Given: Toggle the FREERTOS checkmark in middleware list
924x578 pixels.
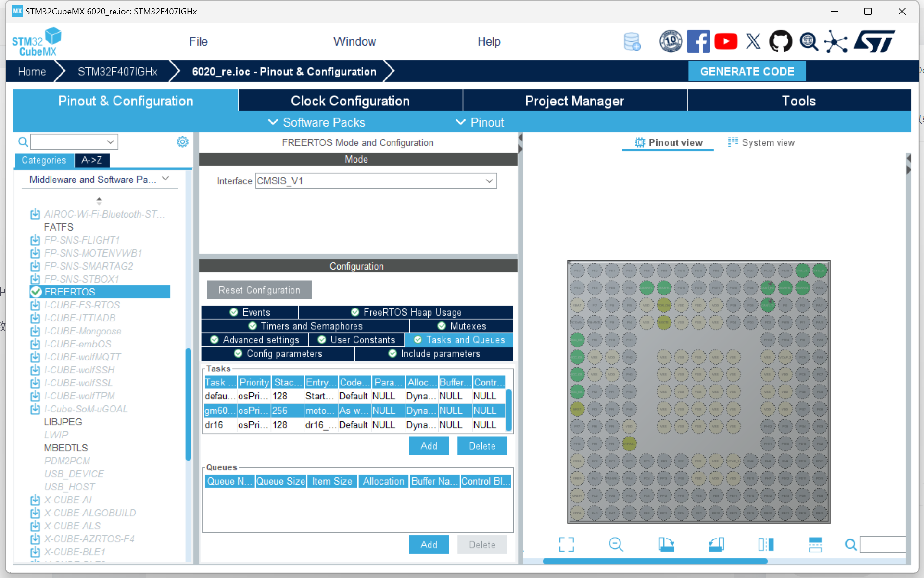Looking at the screenshot, I should 36,292.
